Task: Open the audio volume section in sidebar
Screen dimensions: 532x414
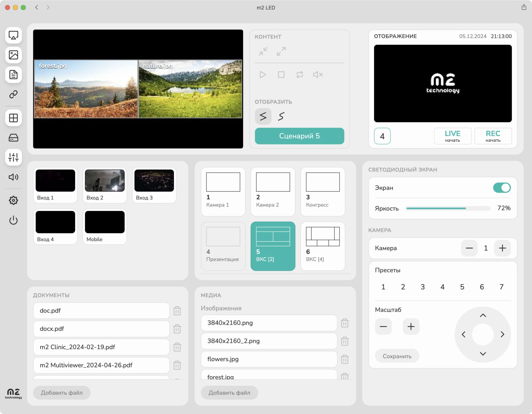Action: (13, 177)
